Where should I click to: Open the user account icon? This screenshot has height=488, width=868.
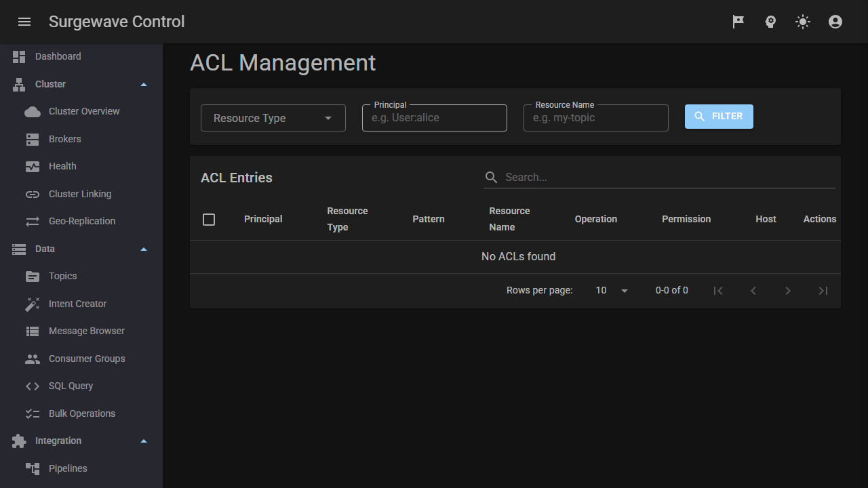pyautogui.click(x=835, y=22)
